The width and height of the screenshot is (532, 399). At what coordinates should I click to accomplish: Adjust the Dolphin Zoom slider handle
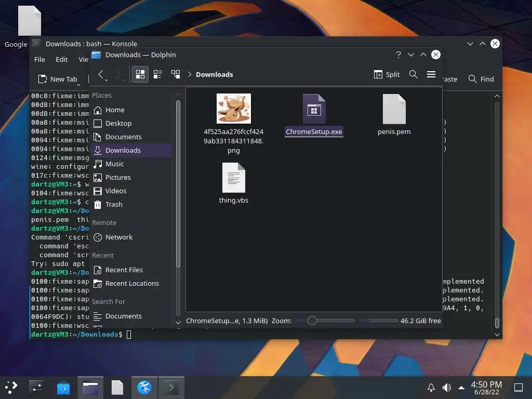pyautogui.click(x=312, y=321)
